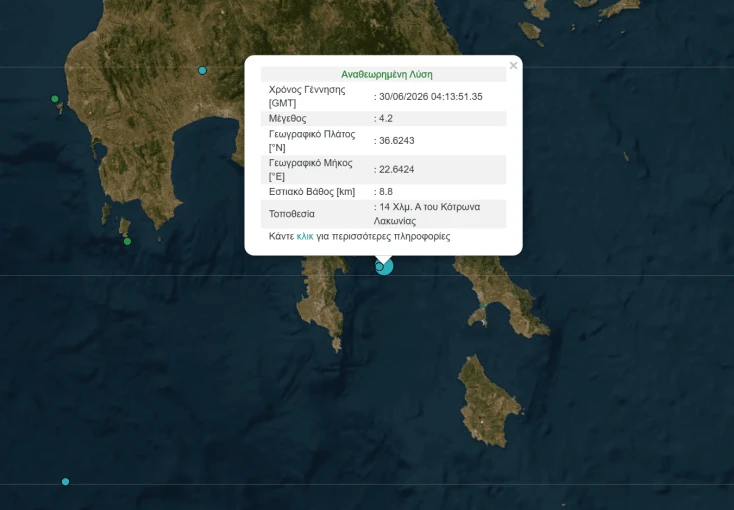Click the 'Χρόνος Γέννησης [GMT]' label
Screen dimensions: 734x510
[307, 96]
